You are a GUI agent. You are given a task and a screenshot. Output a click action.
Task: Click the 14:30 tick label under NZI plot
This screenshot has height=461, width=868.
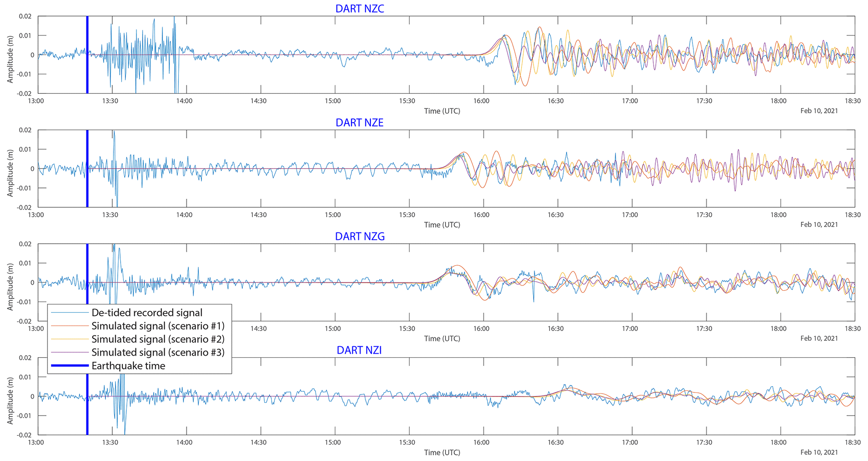pyautogui.click(x=259, y=443)
